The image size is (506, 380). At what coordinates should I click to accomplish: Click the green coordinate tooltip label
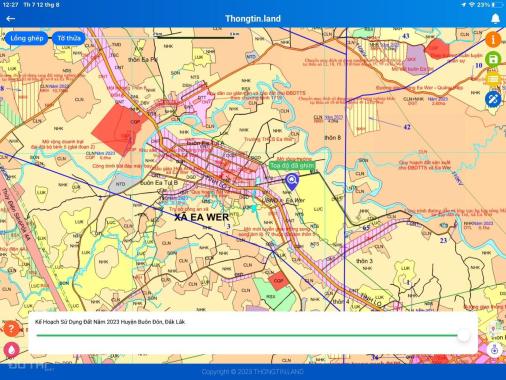click(x=292, y=165)
